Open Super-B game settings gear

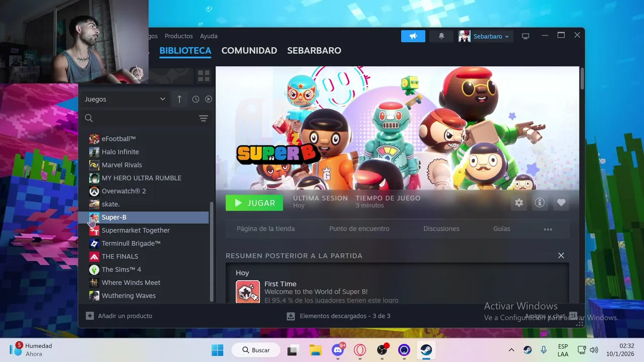pyautogui.click(x=519, y=203)
